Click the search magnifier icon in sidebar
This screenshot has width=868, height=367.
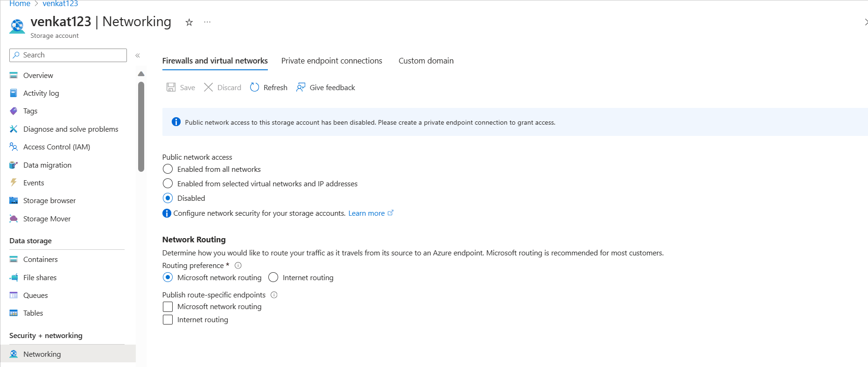(16, 55)
